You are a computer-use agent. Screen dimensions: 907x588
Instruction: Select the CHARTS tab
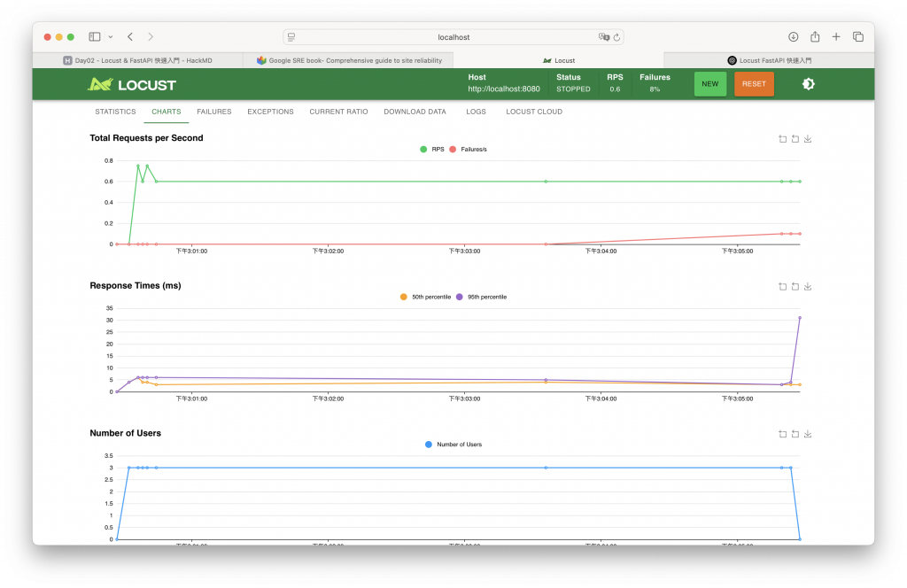pyautogui.click(x=166, y=112)
